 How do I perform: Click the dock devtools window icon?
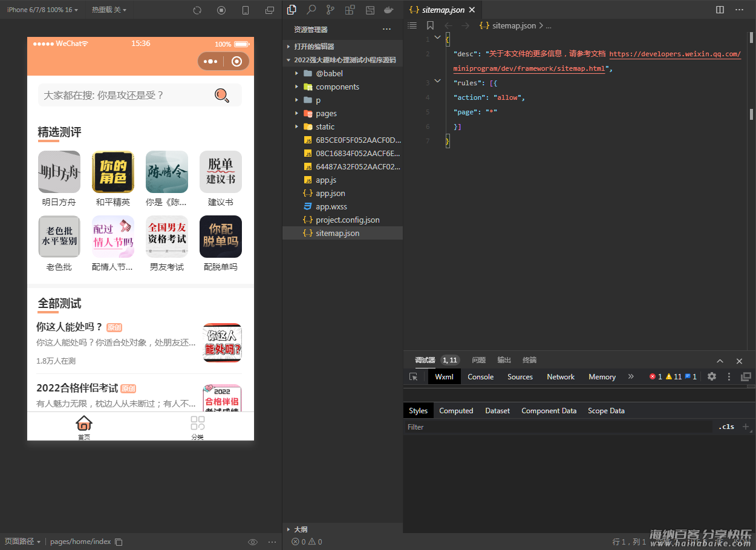point(746,376)
